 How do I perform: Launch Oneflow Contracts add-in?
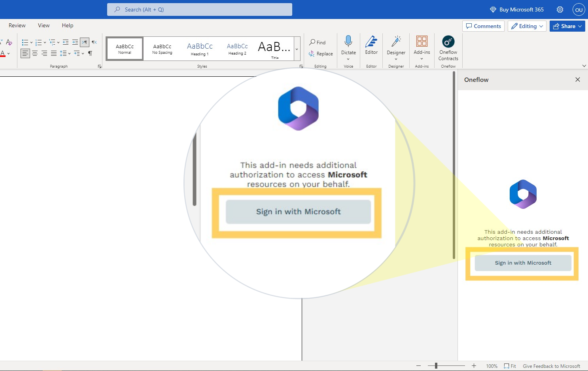(448, 48)
